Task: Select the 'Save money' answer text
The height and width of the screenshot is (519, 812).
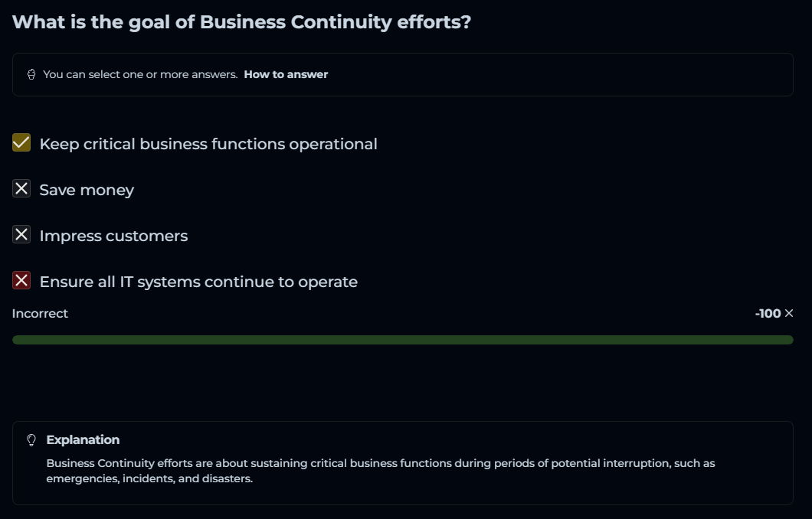Action: (x=87, y=190)
